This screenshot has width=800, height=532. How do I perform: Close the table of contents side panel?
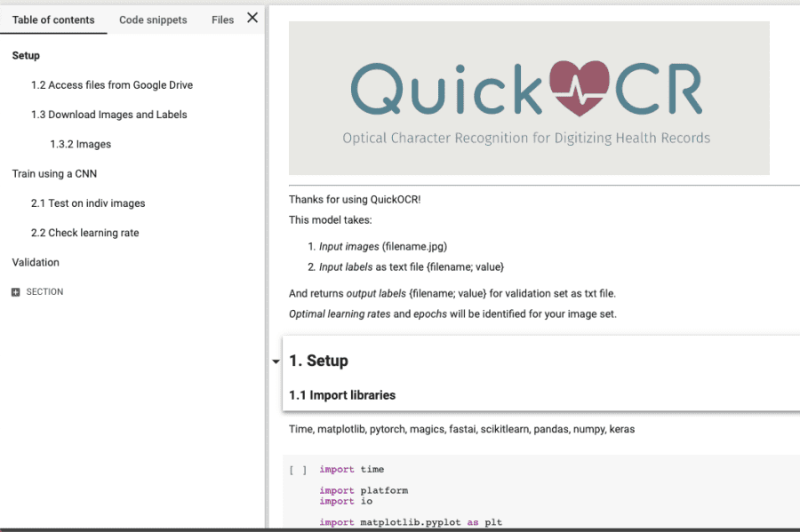252,18
